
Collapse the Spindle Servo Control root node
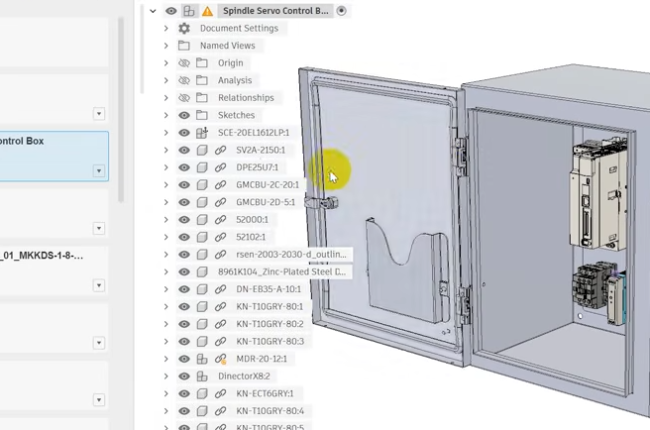(153, 11)
